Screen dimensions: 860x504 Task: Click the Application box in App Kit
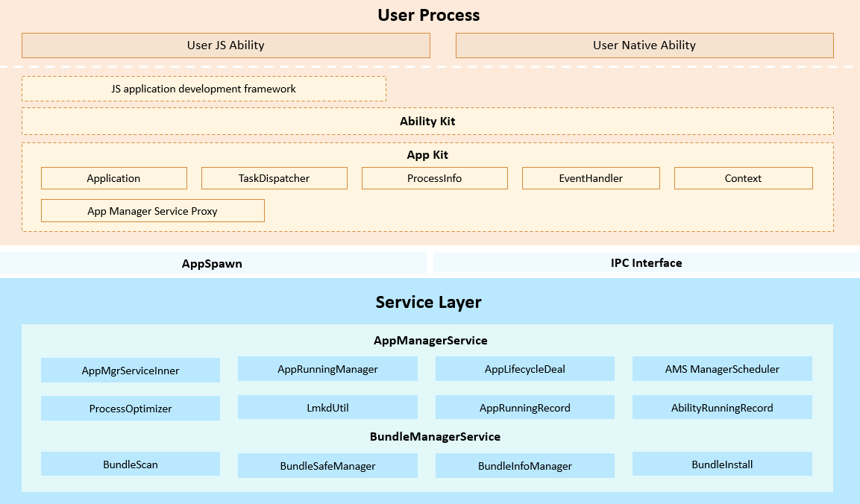click(x=113, y=178)
